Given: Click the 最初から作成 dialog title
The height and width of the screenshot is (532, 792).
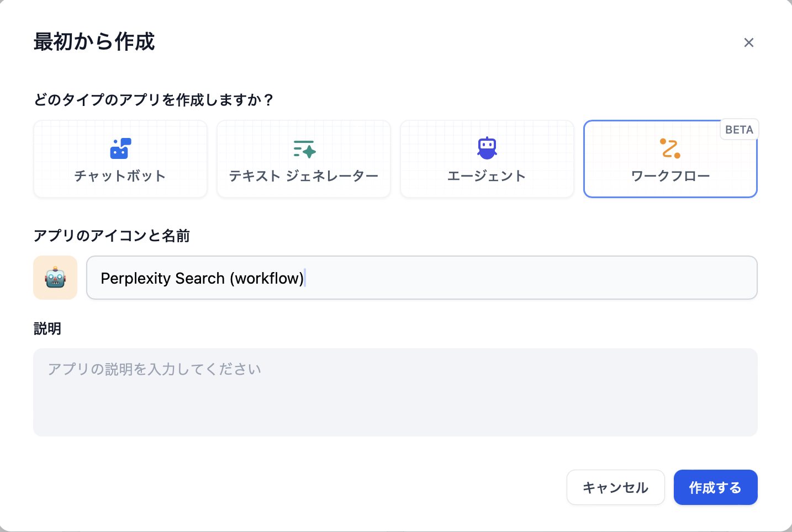Looking at the screenshot, I should pyautogui.click(x=94, y=42).
